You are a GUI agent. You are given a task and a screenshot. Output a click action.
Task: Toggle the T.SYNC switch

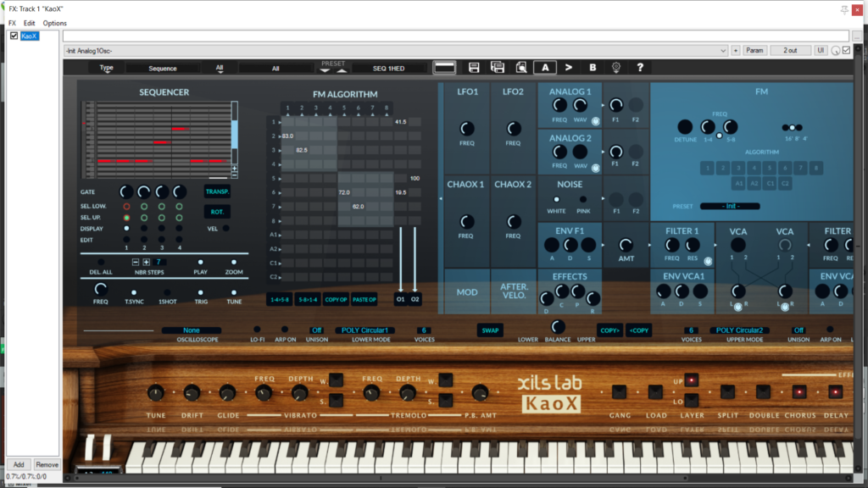pos(134,292)
